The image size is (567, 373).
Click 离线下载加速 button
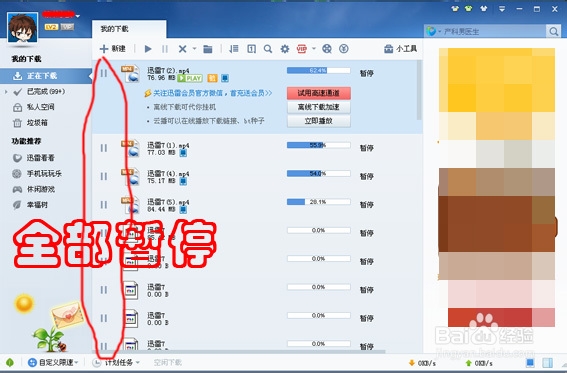(319, 107)
